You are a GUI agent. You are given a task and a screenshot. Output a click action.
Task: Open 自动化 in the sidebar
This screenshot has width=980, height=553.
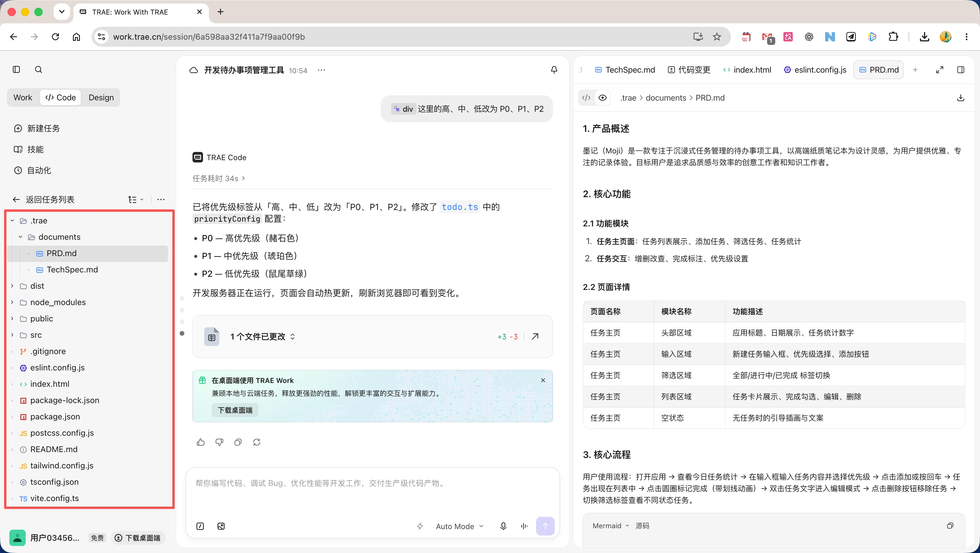point(32,170)
